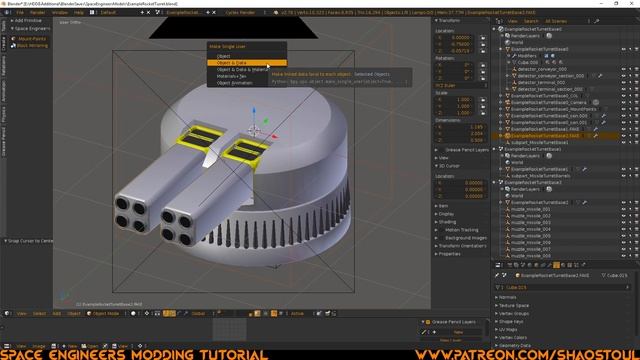640x360 pixels.
Task: Toggle render camera icon of subpart_MissileTurretBase1
Action: point(637,142)
